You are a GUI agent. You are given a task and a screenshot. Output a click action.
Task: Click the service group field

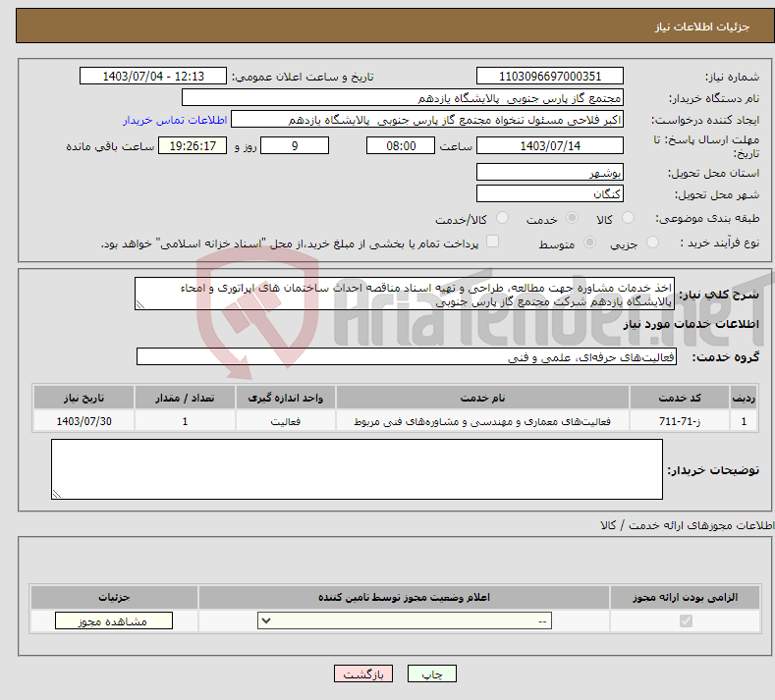407,356
